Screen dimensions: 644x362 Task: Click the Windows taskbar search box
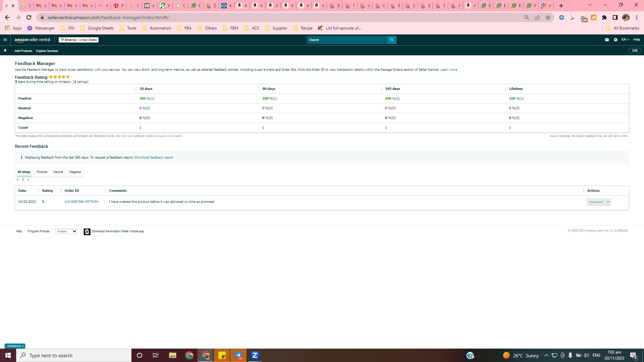tap(74, 355)
